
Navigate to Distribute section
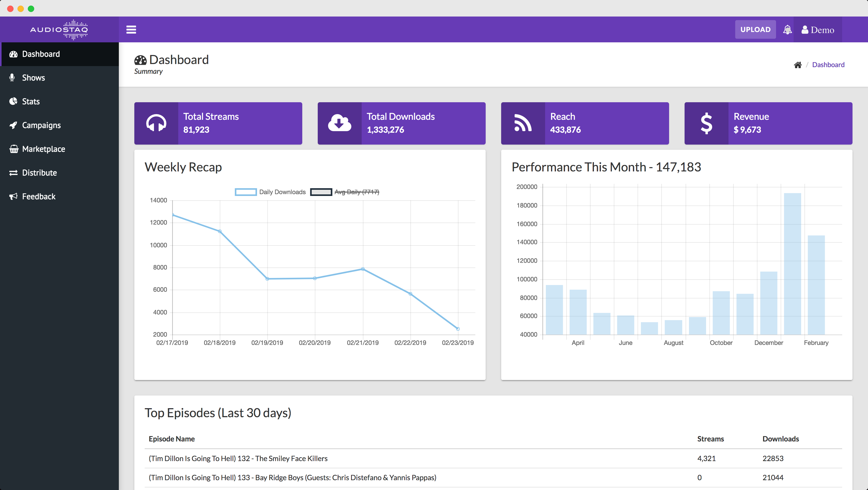[39, 173]
